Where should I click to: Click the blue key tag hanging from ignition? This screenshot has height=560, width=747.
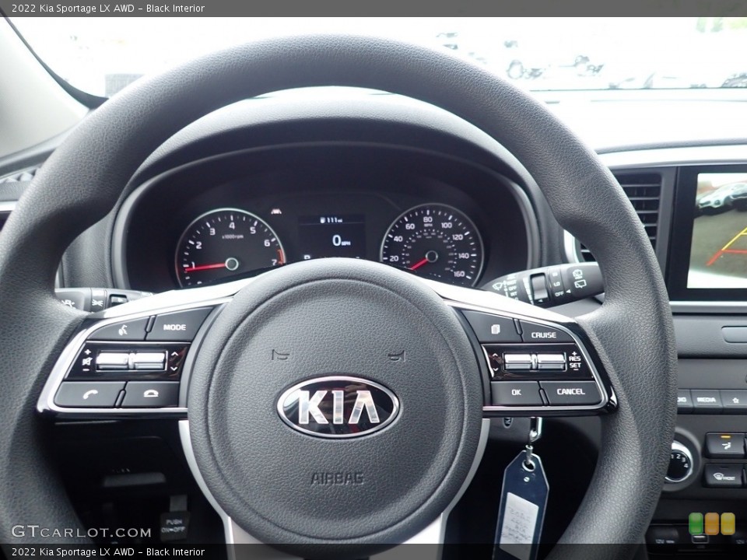(x=521, y=505)
